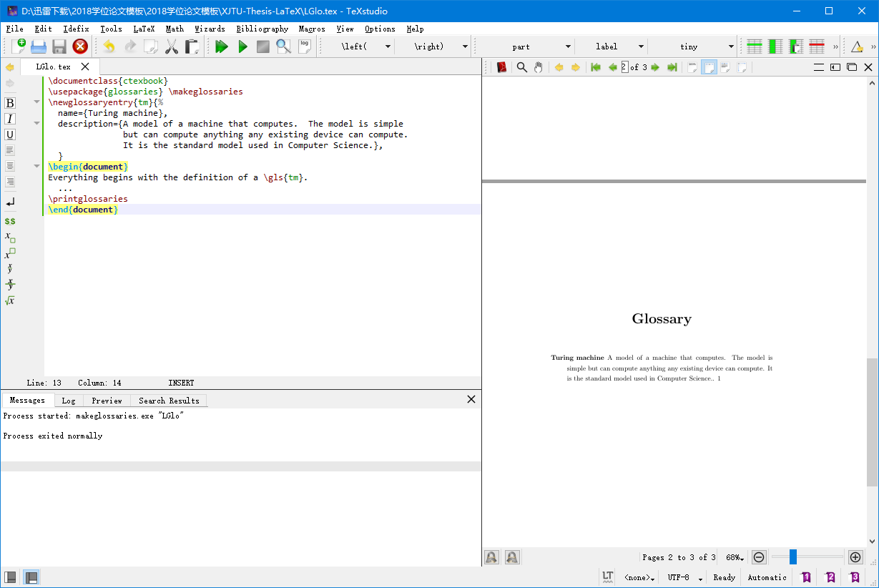Toggle the fit-to-text-width view button

725,67
